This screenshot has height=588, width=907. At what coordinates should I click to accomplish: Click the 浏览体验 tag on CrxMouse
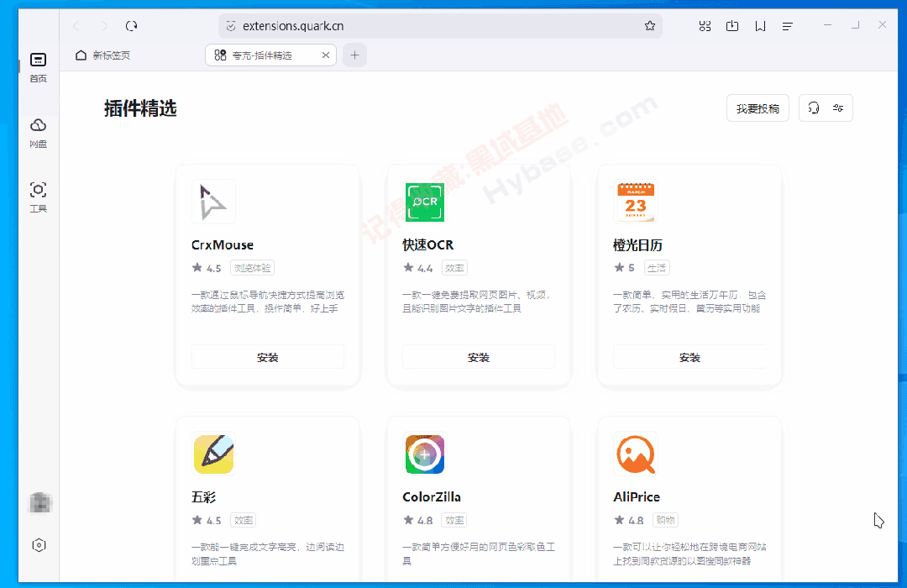click(252, 268)
